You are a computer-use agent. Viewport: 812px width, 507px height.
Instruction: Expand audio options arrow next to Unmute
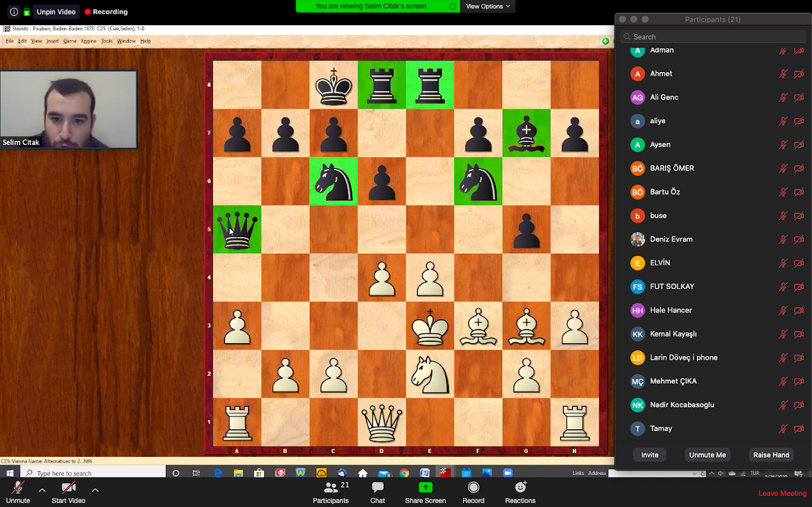click(x=42, y=490)
